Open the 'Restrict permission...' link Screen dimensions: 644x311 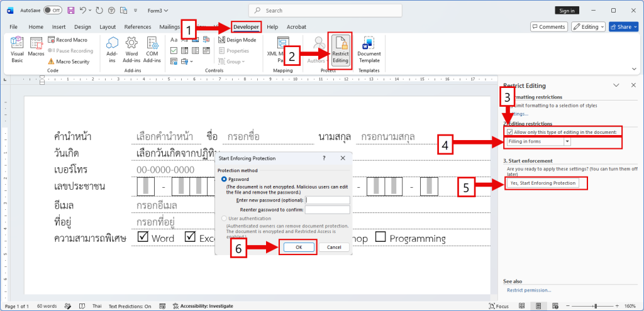[529, 290]
